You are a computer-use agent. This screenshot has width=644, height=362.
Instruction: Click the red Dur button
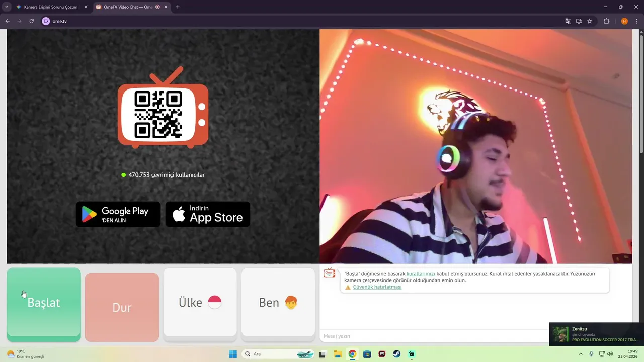(122, 307)
